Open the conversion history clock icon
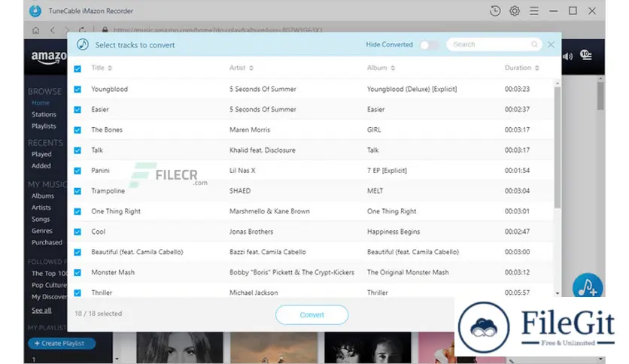 495,11
